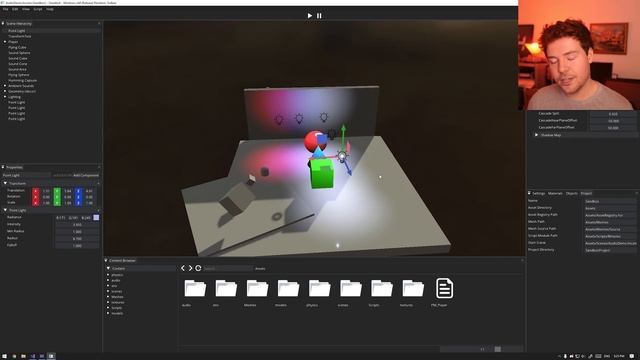
Task: Collapse the Lighting entity group
Action: 5,97
